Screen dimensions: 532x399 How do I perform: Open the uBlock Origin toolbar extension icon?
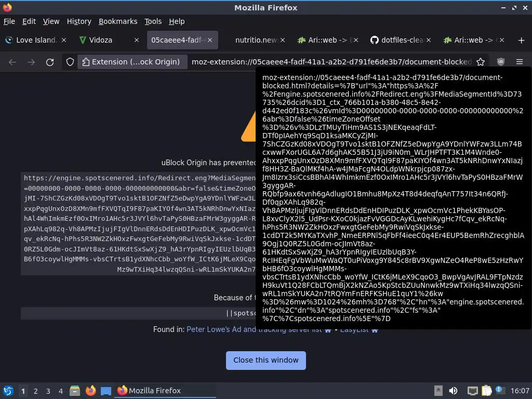tap(501, 62)
